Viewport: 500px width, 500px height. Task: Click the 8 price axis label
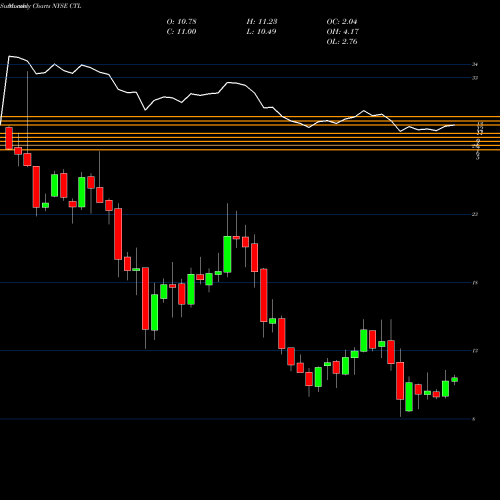click(474, 419)
